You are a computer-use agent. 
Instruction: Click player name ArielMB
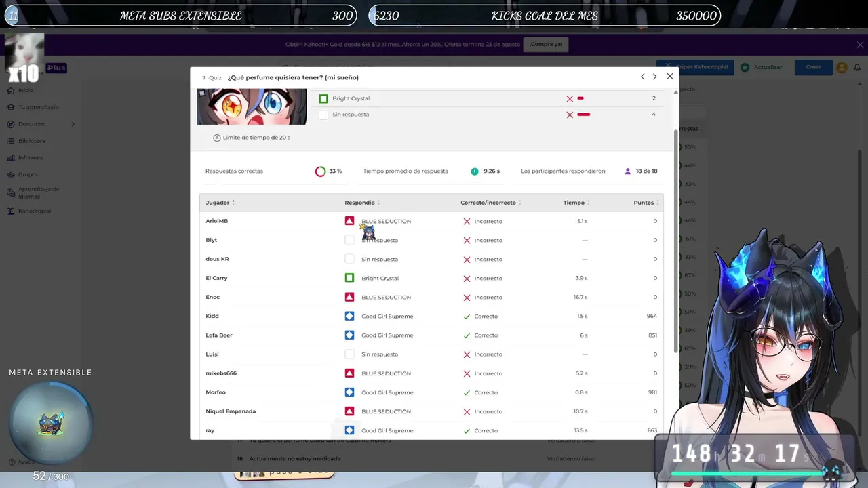tap(217, 221)
